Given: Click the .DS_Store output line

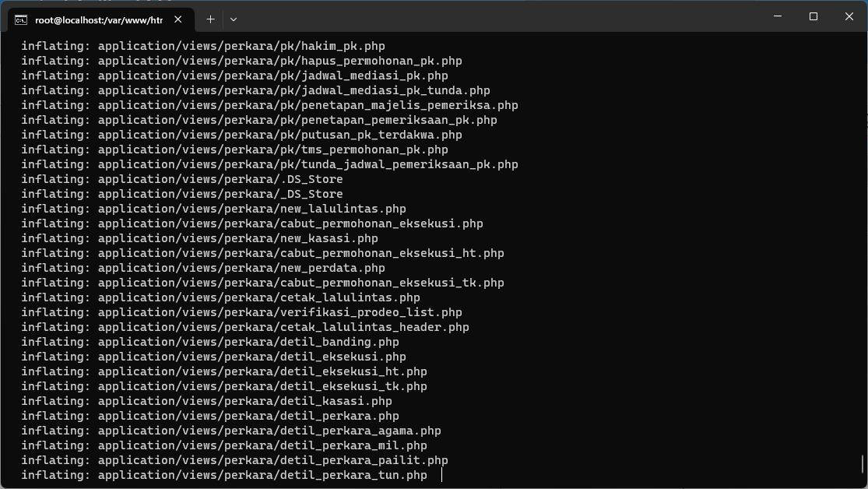Looking at the screenshot, I should click(182, 179).
